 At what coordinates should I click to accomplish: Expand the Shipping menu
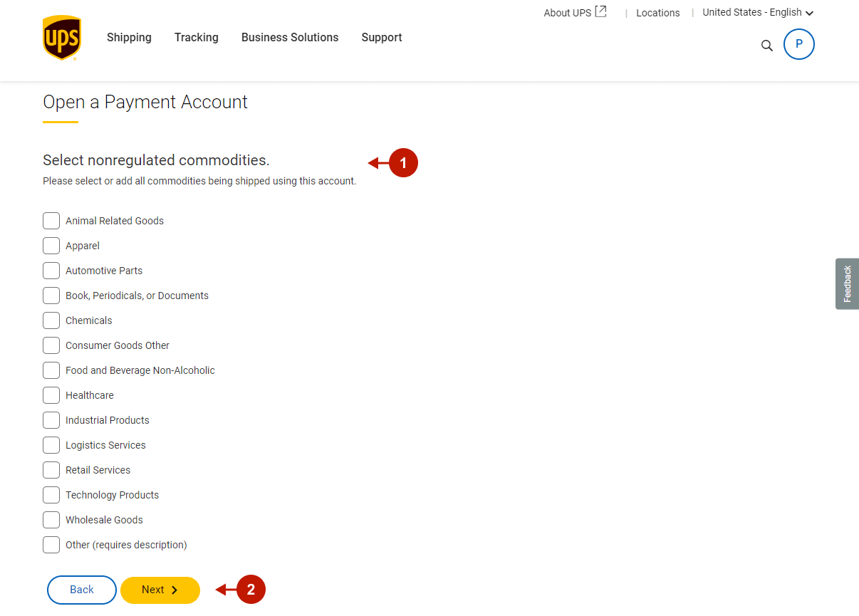click(x=129, y=38)
